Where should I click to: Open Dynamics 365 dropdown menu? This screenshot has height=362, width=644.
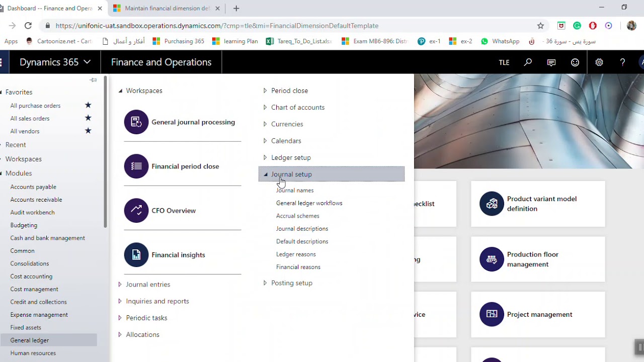tap(55, 62)
